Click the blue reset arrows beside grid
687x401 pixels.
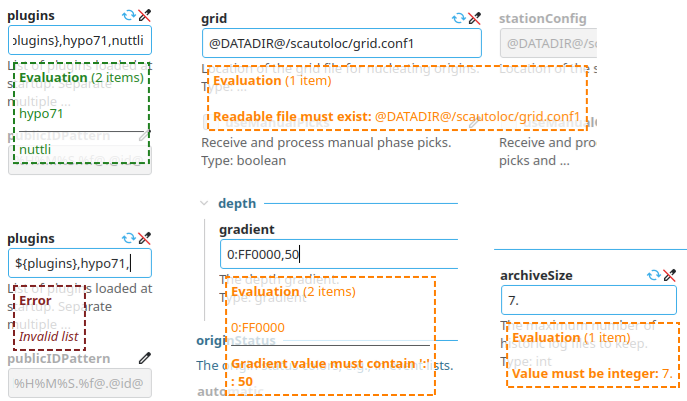[x=458, y=18]
